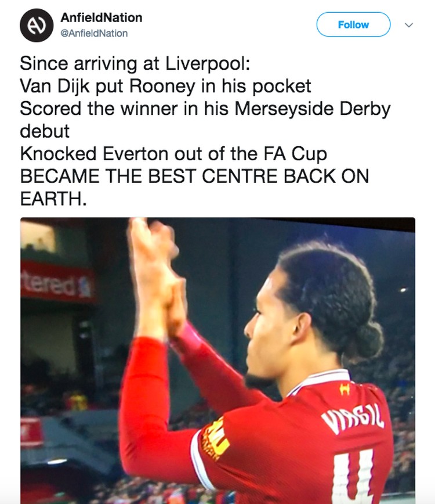The image size is (435, 504).
Task: Click the 'Rooney in his pocket' line
Action: [x=165, y=86]
